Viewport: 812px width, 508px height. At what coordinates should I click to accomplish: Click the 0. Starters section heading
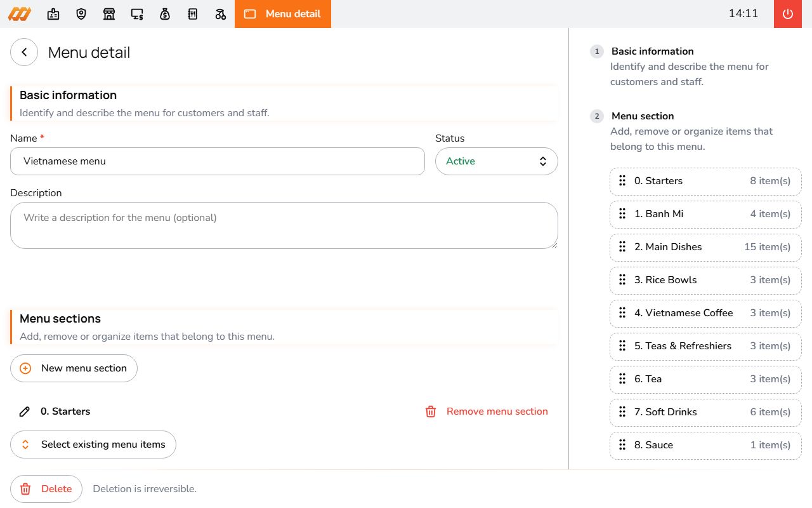[65, 411]
